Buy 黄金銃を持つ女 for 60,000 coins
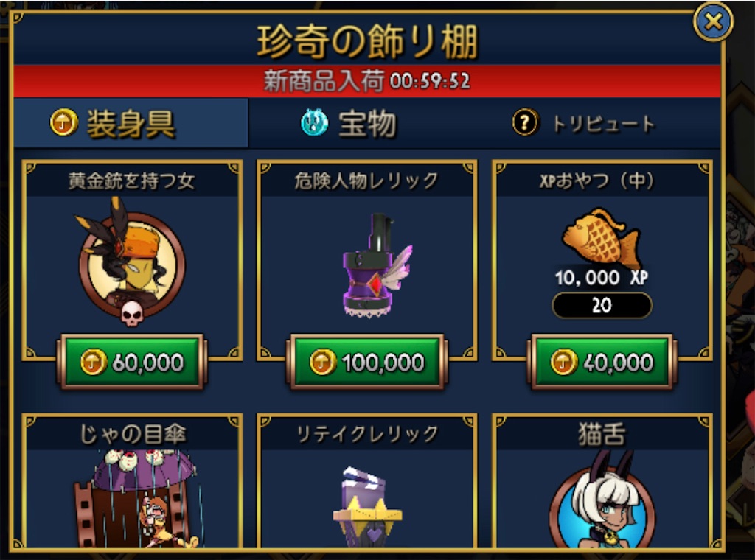The image size is (755, 560). (x=132, y=363)
